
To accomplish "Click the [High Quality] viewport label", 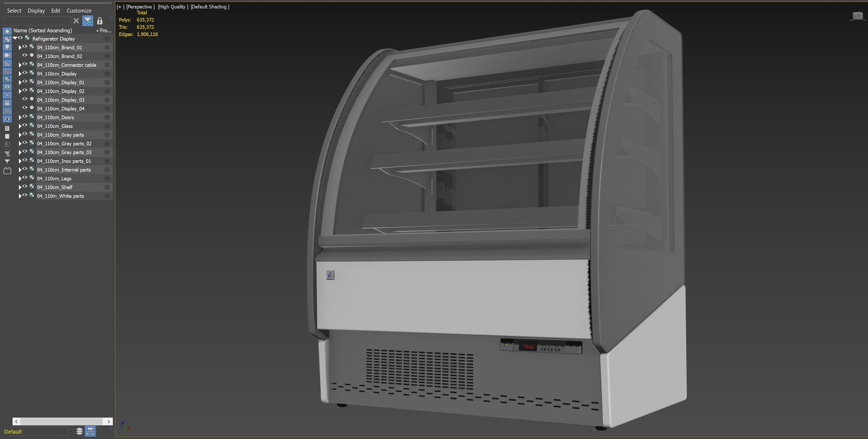I will 173,7.
